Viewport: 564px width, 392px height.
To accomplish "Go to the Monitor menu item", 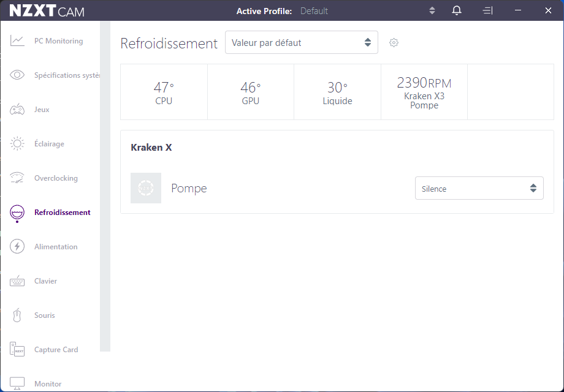I will (x=48, y=384).
